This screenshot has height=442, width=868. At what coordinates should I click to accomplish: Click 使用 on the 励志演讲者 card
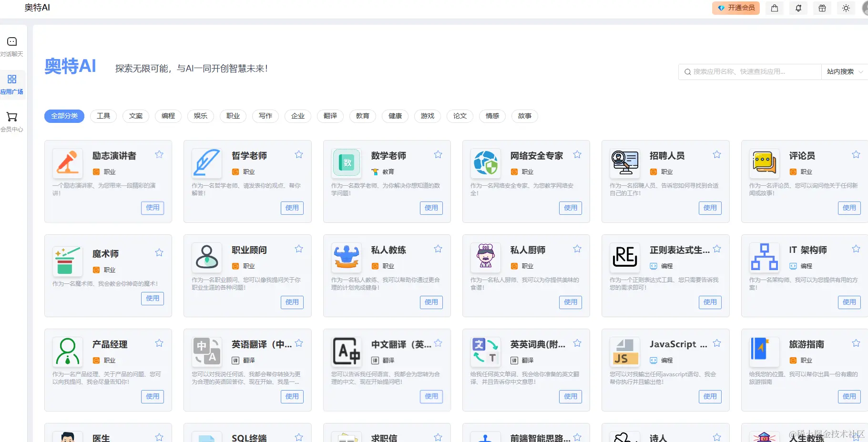pyautogui.click(x=153, y=208)
